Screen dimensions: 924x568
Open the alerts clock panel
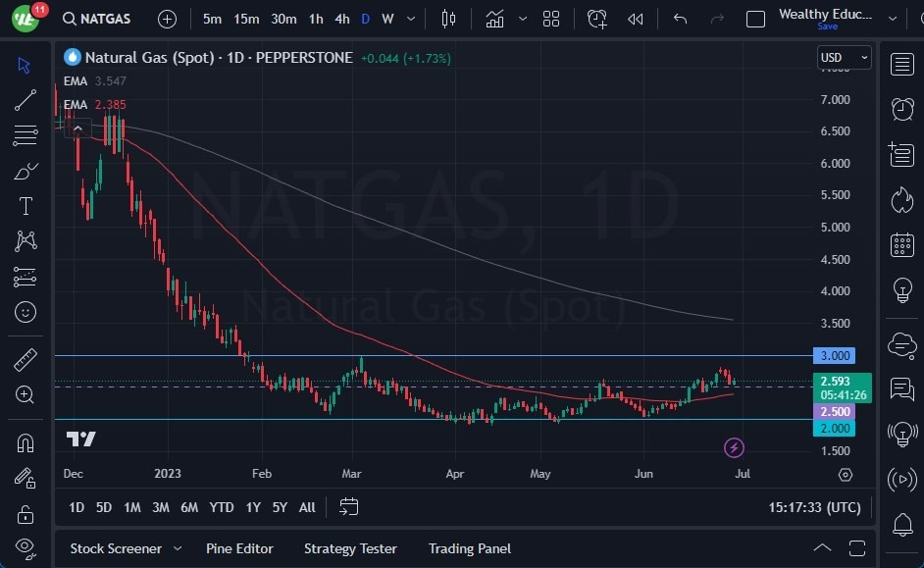(902, 109)
